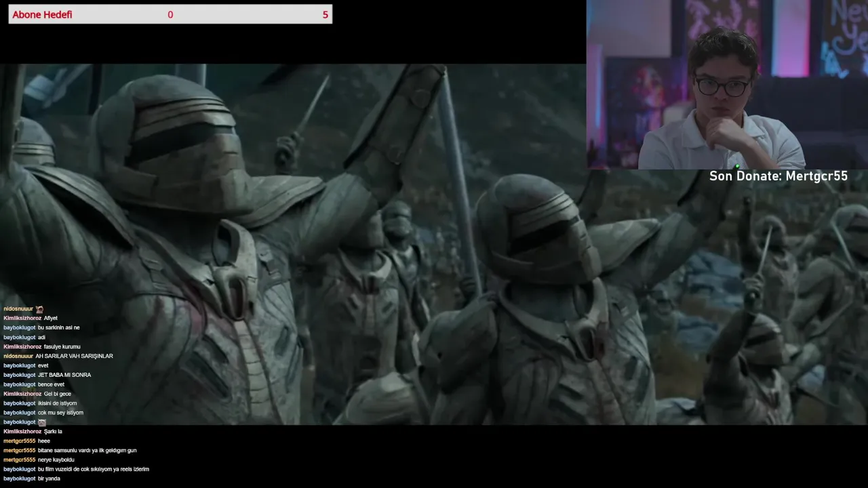Click chat message 'ikisini de istiyom'
868x488 pixels.
pyautogui.click(x=58, y=403)
